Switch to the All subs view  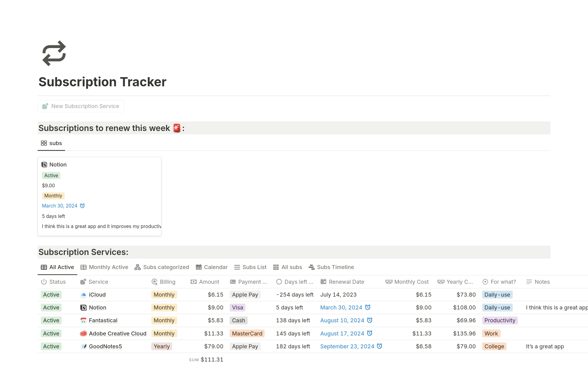291,267
